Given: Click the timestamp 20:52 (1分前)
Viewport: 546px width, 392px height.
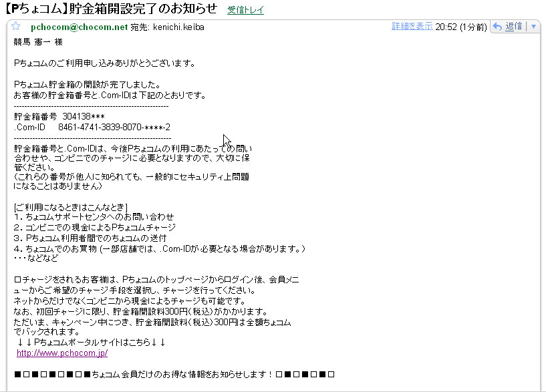Looking at the screenshot, I should click(461, 27).
